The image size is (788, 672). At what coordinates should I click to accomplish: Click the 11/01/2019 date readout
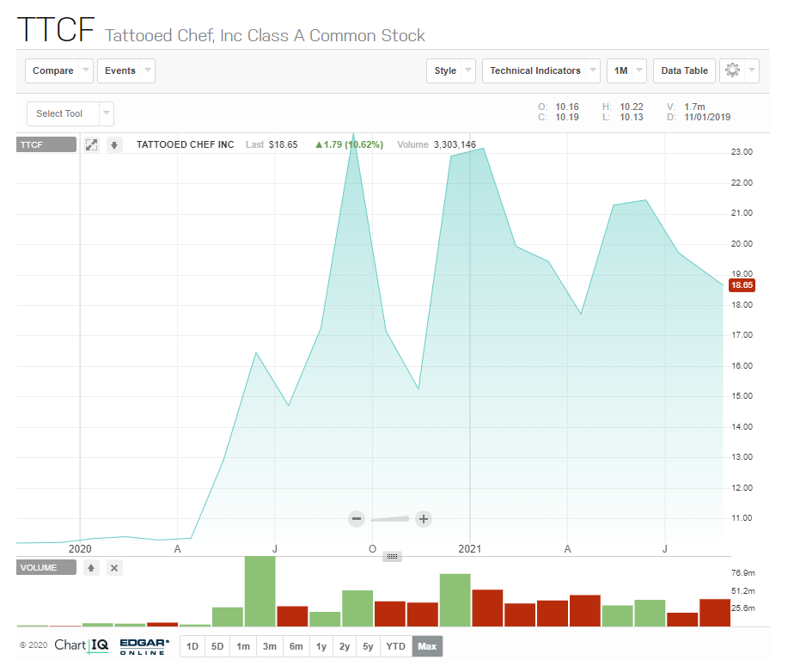point(707,117)
